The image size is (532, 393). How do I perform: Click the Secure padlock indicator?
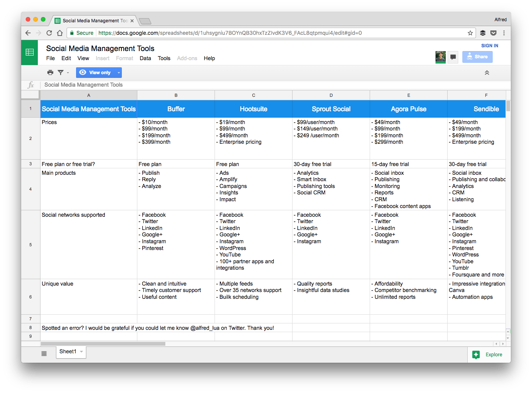coord(72,33)
